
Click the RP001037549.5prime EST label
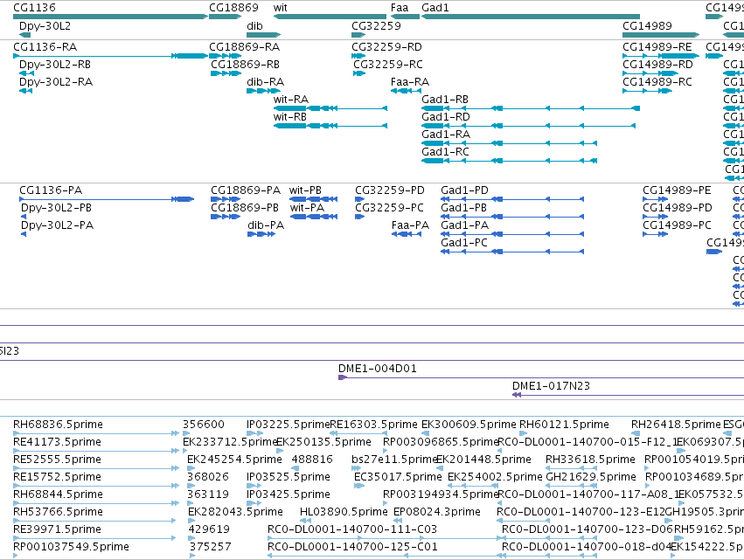(71, 547)
